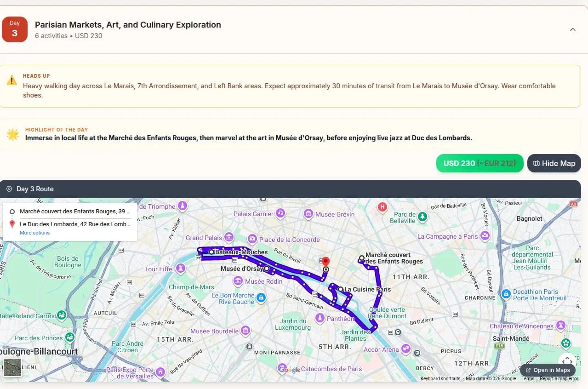Click More options link in directions box
This screenshot has height=389, width=588.
pos(34,233)
